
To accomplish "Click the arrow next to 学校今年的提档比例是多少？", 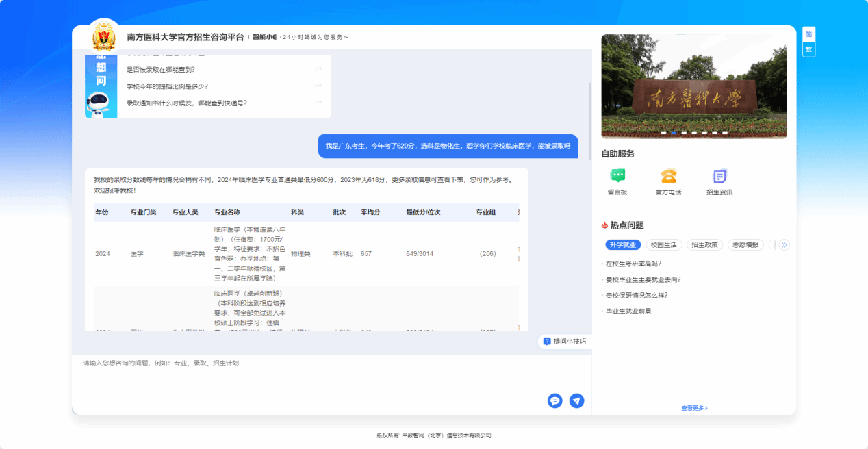I will (318, 86).
